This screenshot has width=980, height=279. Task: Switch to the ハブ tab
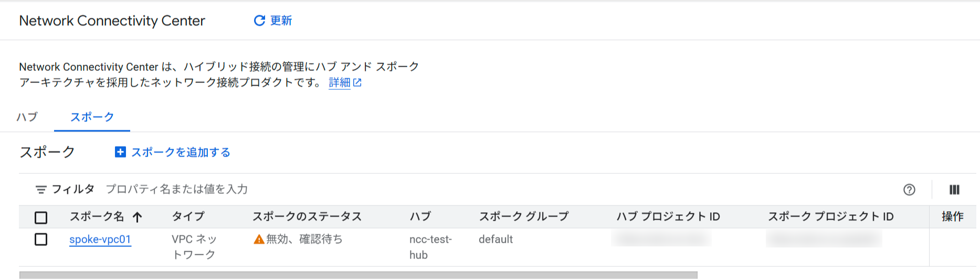[x=27, y=117]
